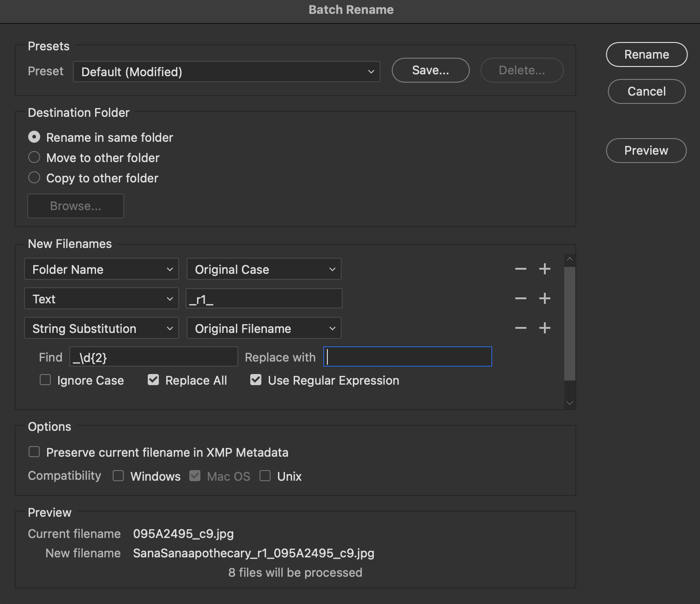This screenshot has height=604, width=700.
Task: Click the Rename button
Action: 646,54
